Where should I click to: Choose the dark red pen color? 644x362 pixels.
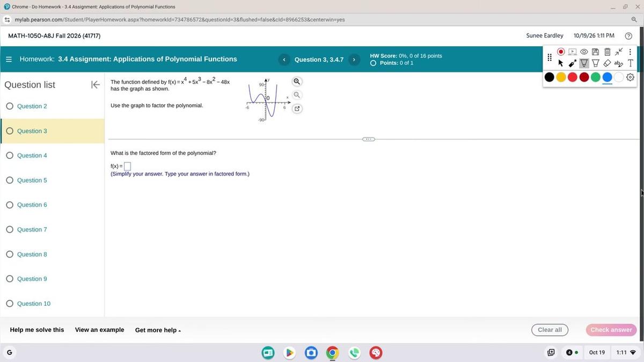tap(584, 77)
